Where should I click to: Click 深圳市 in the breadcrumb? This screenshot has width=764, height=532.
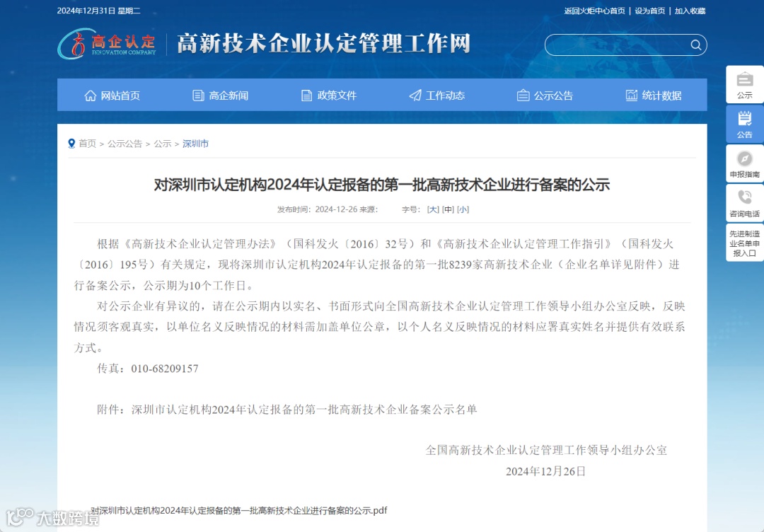(195, 144)
